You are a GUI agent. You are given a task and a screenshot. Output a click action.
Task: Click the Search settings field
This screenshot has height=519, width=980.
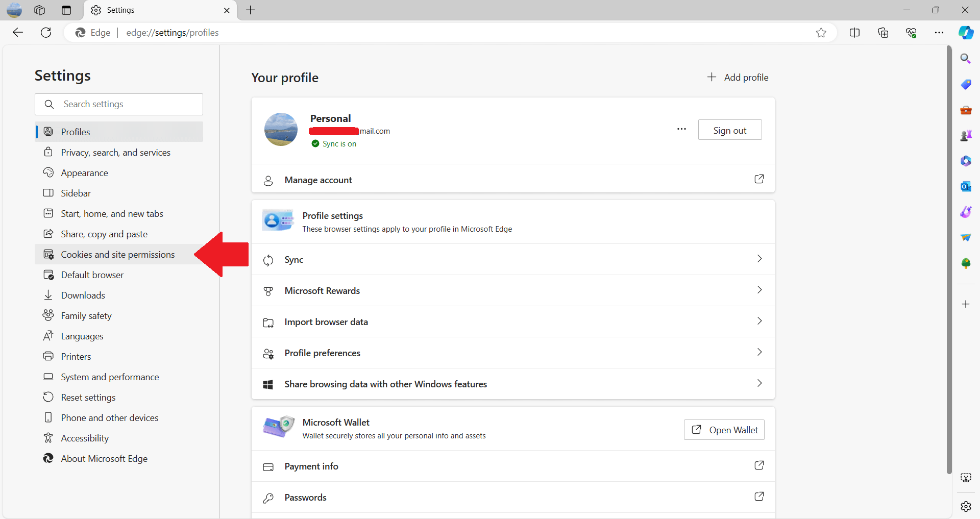coord(119,104)
